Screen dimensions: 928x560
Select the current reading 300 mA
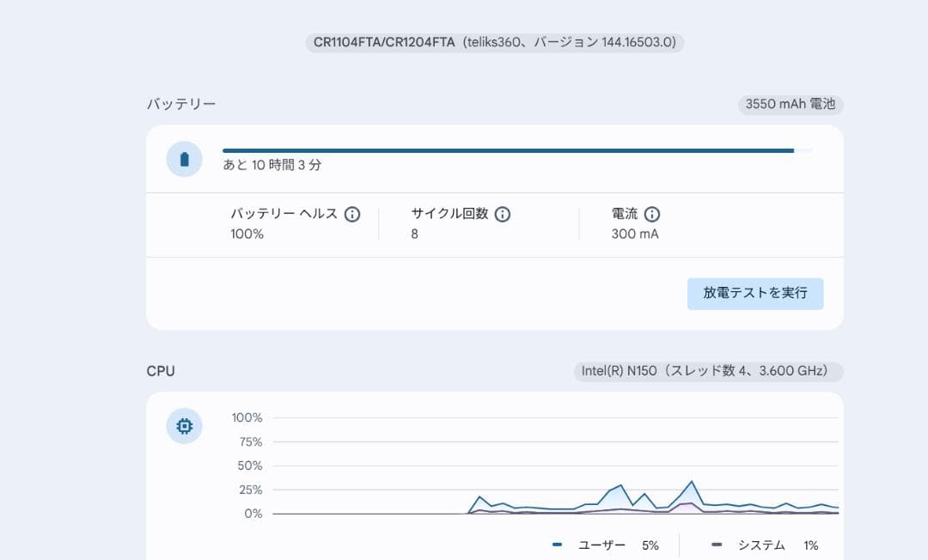(633, 234)
